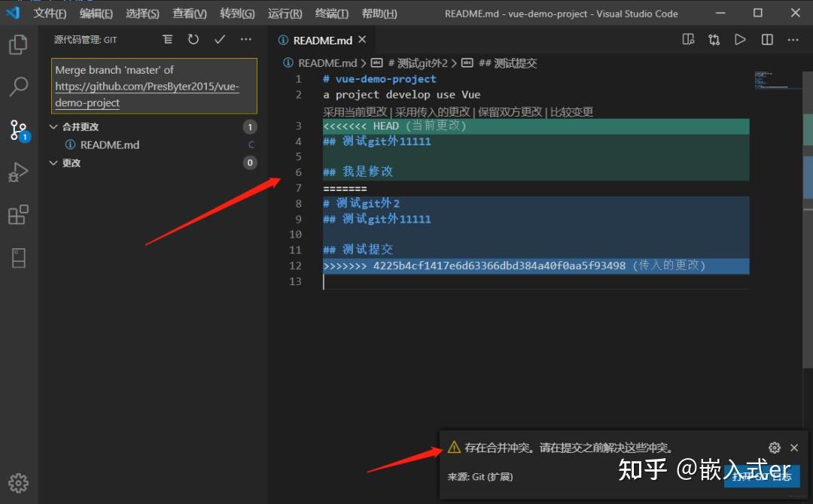Commit changes using the checkmark icon
Image resolution: width=813 pixels, height=504 pixels.
click(x=219, y=39)
